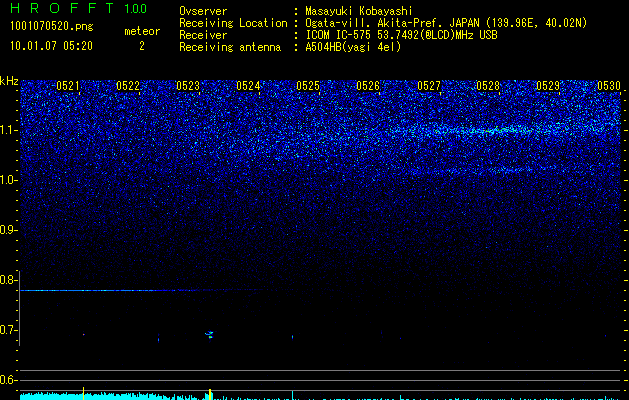The image size is (629, 400).
Task: Click the tall yellow power spike at 0521
Action: [x=83, y=393]
